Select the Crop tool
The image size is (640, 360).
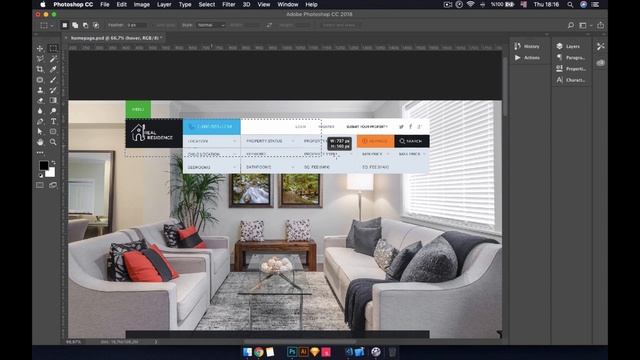click(40, 69)
